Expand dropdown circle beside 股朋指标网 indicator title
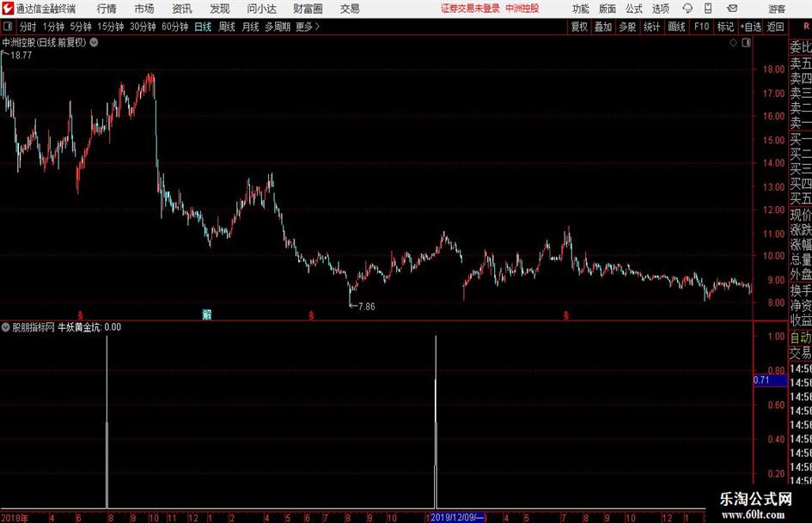 [5, 327]
